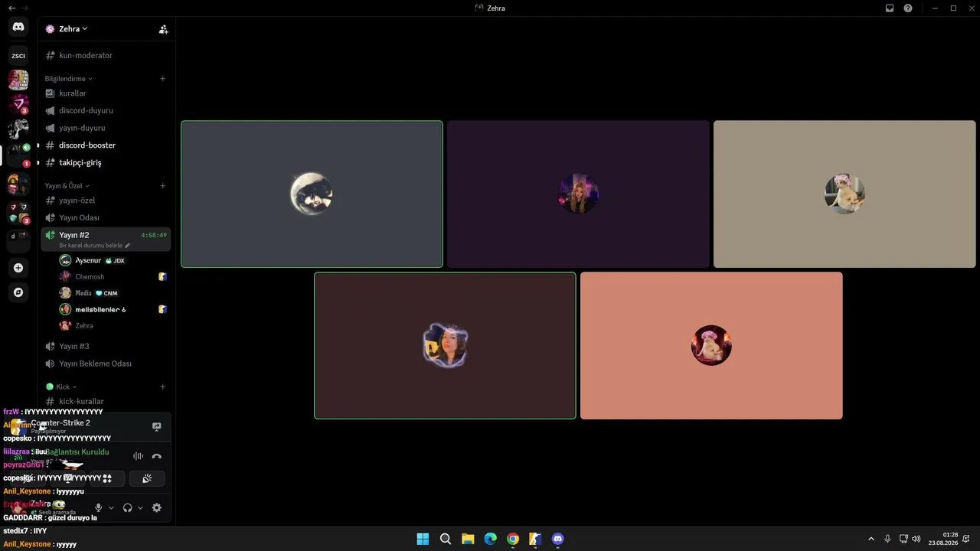
Task: Focus the gray-blue video tile with moon avatar
Action: [312, 194]
